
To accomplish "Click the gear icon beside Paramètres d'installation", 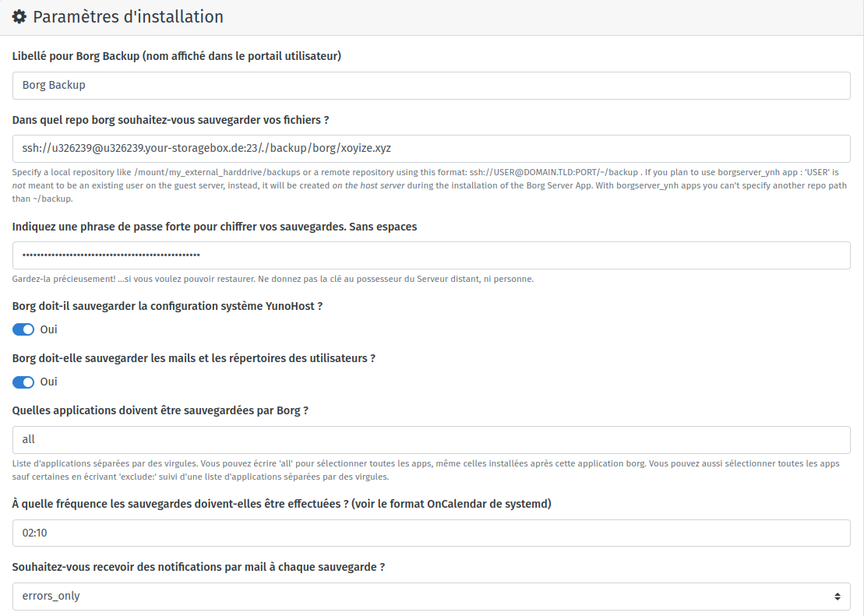I will click(x=19, y=16).
